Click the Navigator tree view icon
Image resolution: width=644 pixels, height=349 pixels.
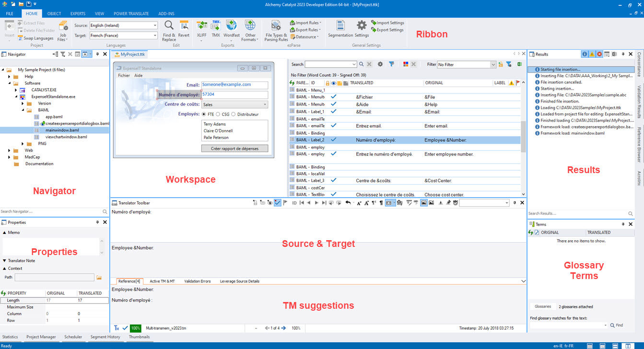click(56, 54)
